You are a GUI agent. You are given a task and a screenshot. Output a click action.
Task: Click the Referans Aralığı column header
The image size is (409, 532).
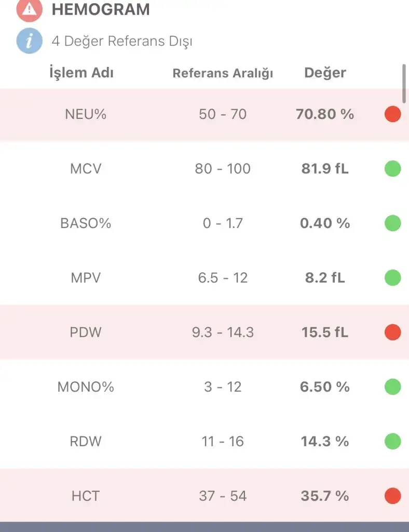[223, 73]
